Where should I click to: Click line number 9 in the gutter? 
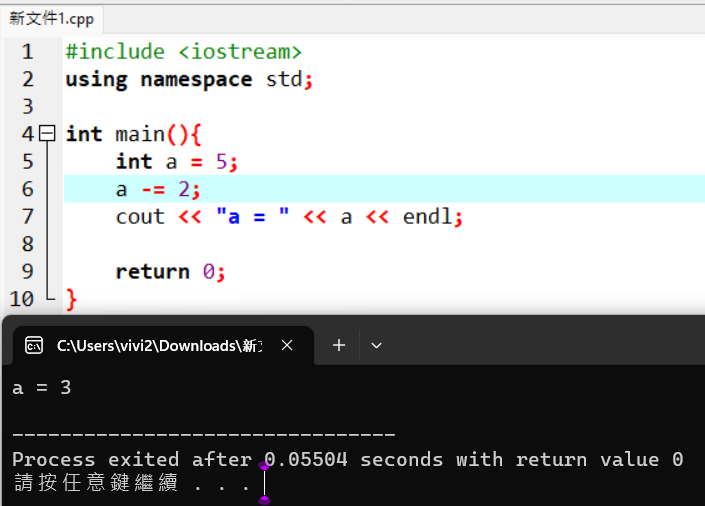tap(27, 271)
